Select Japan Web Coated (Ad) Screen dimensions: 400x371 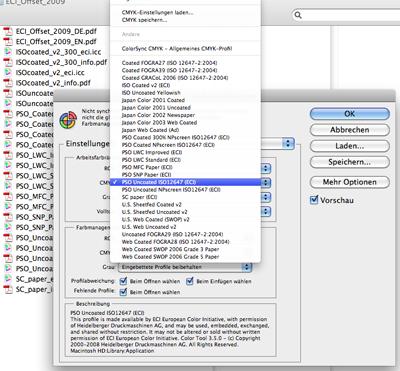(185, 130)
